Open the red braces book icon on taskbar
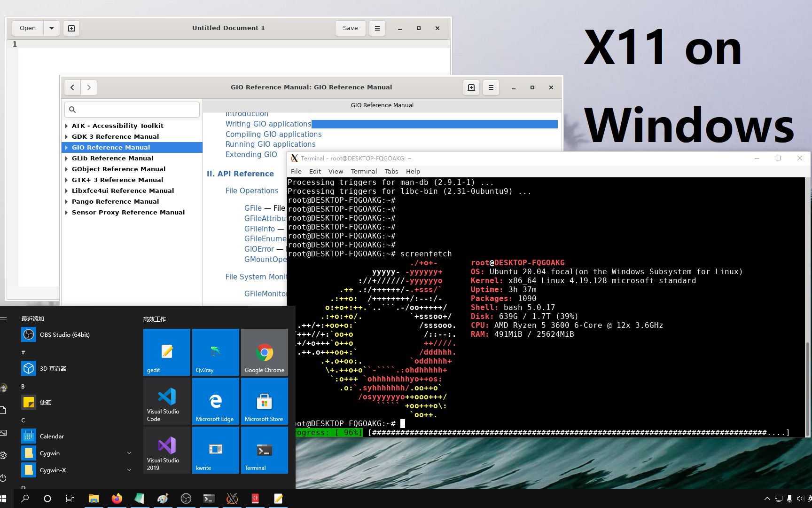Viewport: 812px width, 508px height. tap(255, 499)
